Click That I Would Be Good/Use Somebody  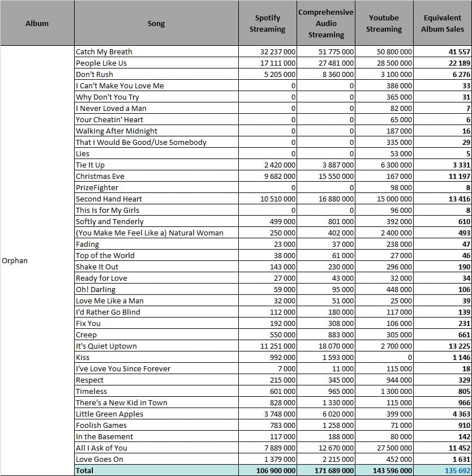156,143
